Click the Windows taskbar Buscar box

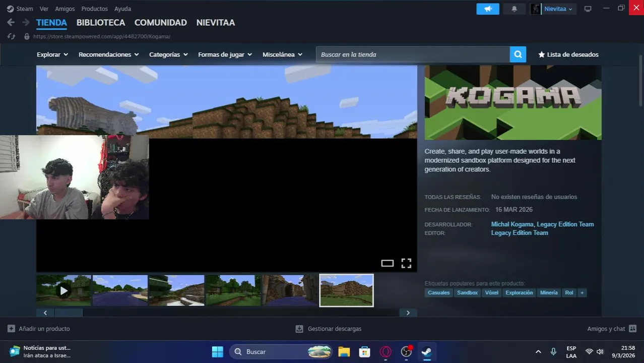point(281,351)
